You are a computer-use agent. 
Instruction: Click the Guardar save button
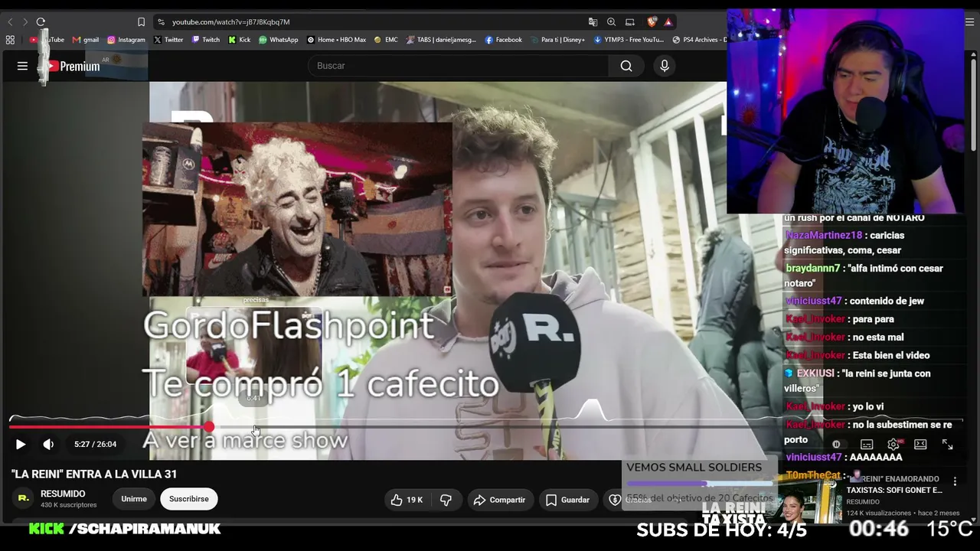(x=567, y=500)
